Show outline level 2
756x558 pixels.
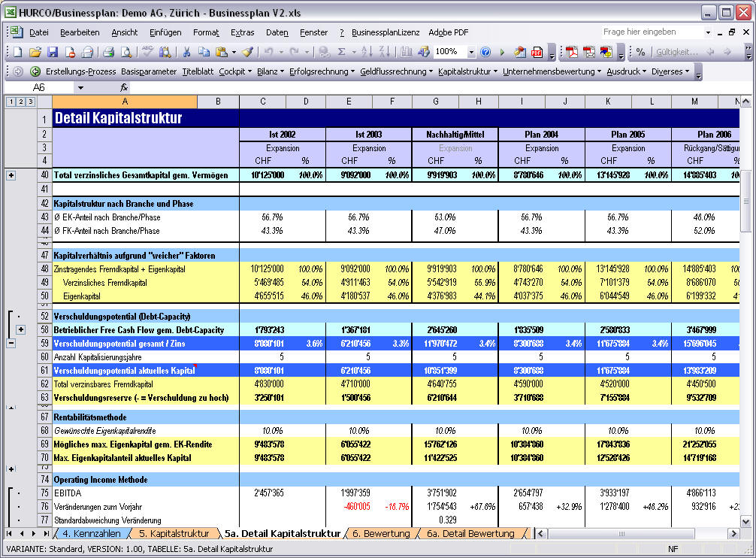tap(21, 102)
